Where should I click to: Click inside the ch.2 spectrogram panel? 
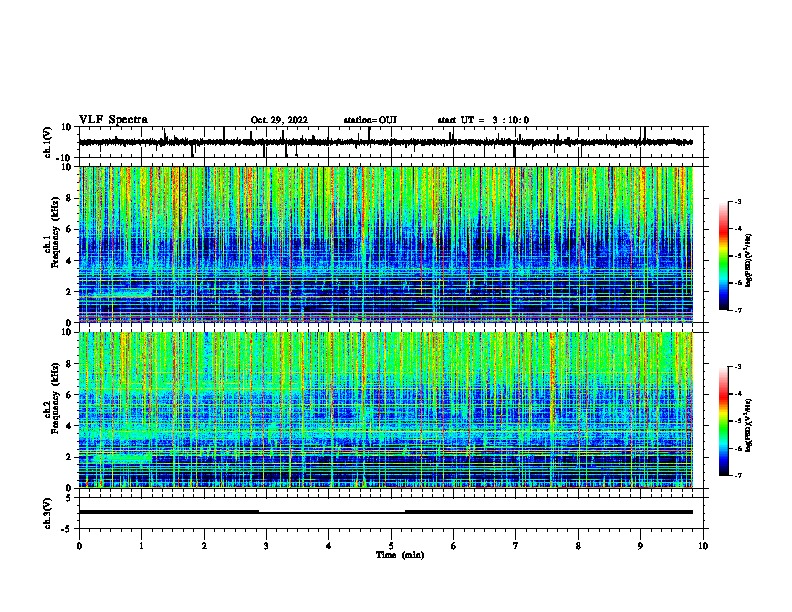[x=386, y=410]
